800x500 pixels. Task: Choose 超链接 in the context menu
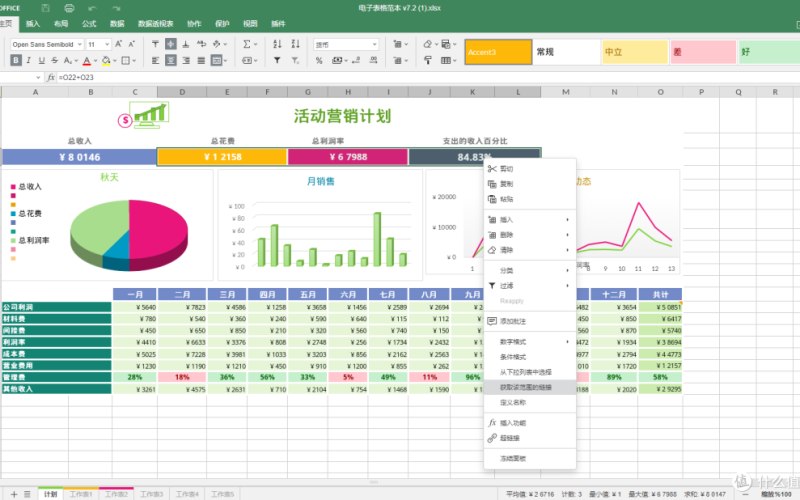point(530,438)
